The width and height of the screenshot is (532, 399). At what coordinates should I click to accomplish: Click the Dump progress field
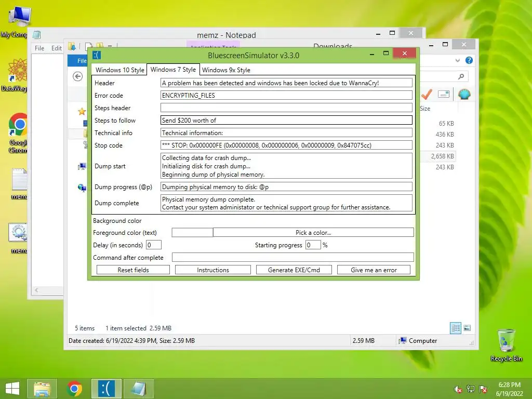(x=286, y=187)
